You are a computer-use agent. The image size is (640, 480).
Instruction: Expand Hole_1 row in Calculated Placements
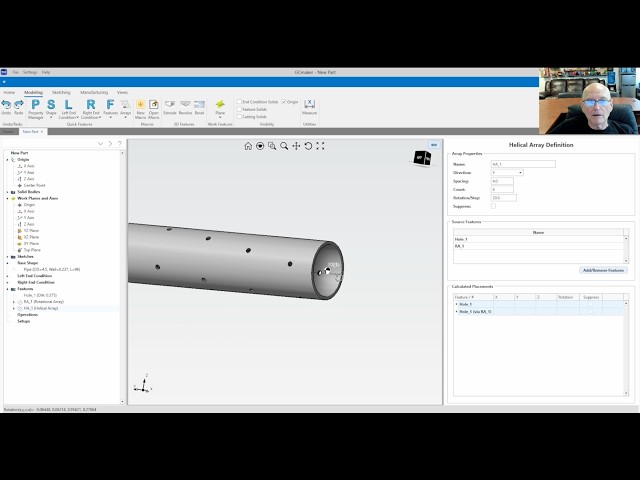pos(456,304)
